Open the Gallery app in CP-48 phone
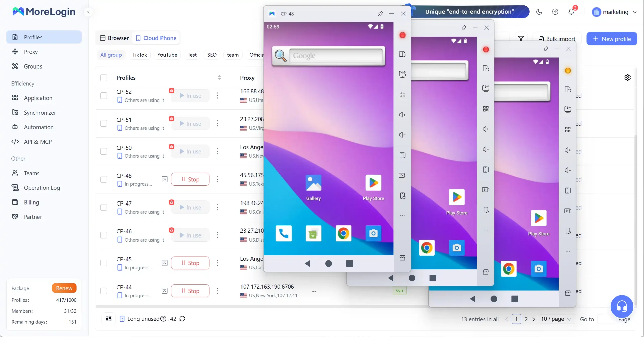This screenshot has height=337, width=644. (313, 183)
